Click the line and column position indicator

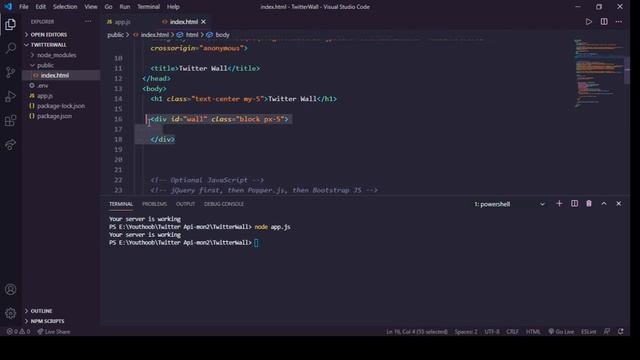[x=417, y=331]
